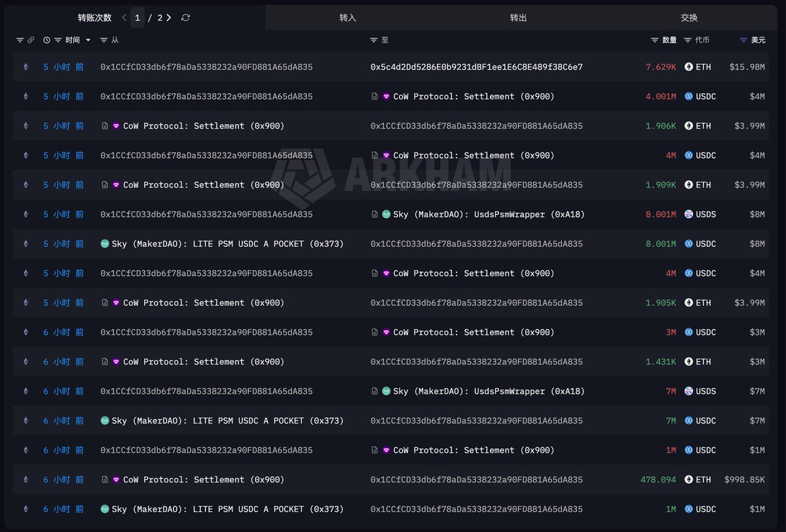Click the Sky logo in the 8.001M USDC row

(x=105, y=244)
